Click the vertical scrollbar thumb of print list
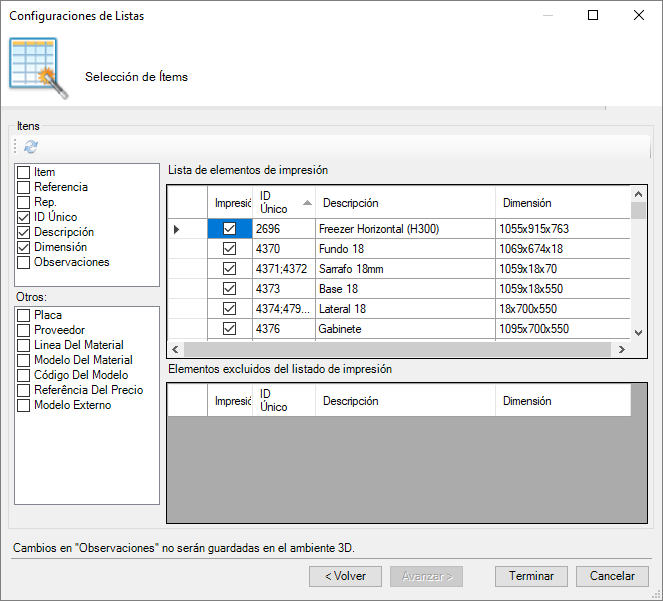Viewport: 663px width, 601px height. [638, 210]
